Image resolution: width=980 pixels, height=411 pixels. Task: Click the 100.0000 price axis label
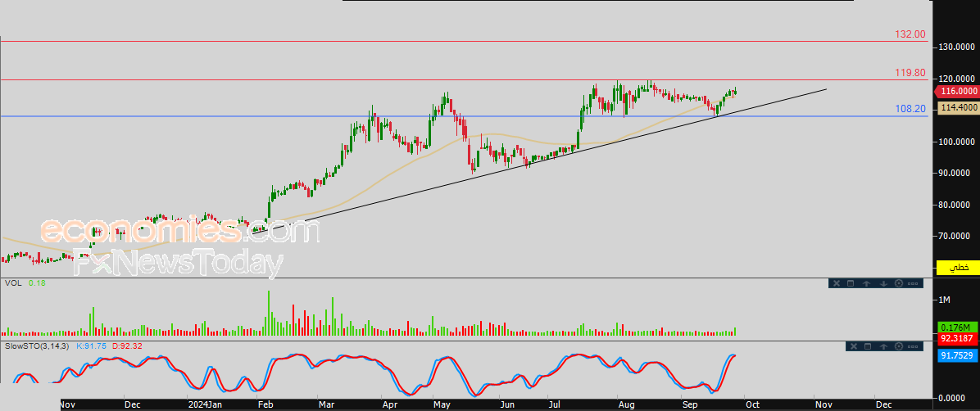point(957,142)
